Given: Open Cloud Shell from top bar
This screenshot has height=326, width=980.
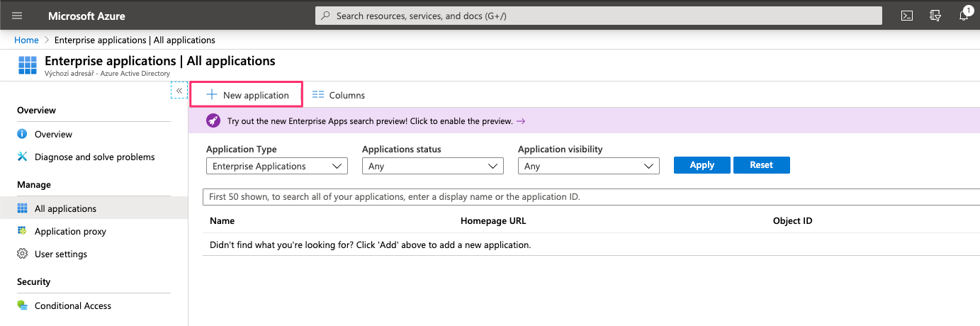Looking at the screenshot, I should pos(906,16).
